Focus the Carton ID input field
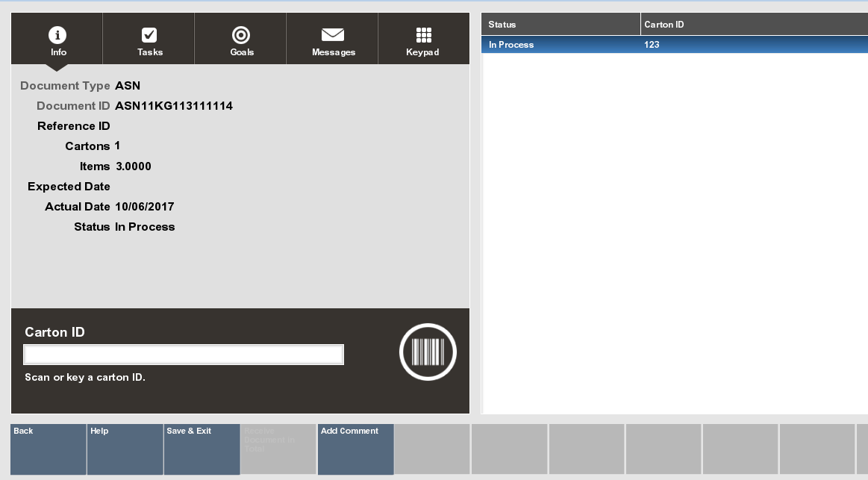 pyautogui.click(x=184, y=355)
